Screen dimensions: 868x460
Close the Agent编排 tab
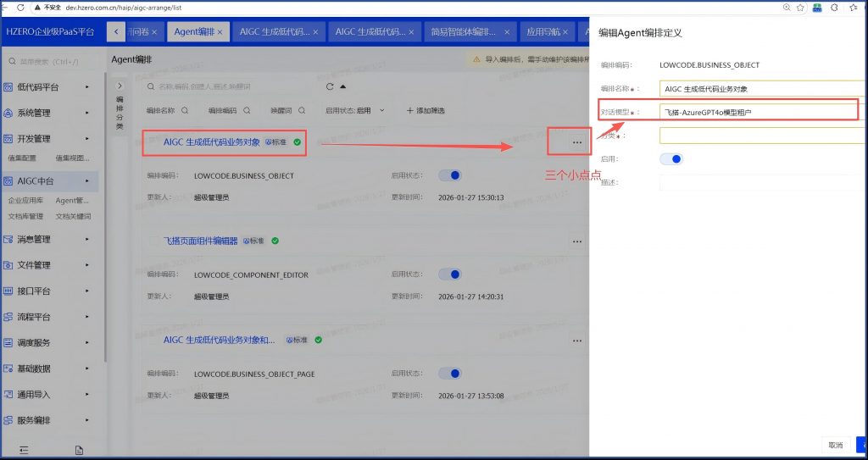pyautogui.click(x=220, y=32)
